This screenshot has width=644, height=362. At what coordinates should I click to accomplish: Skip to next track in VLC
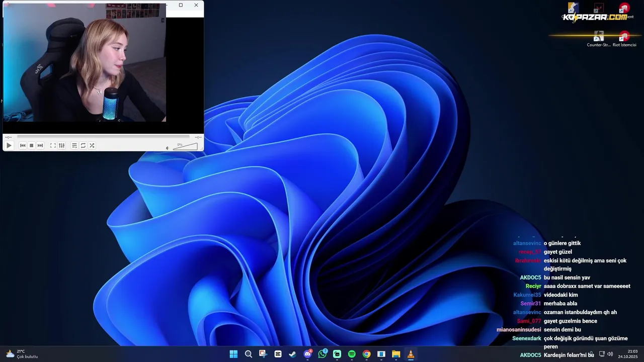point(40,145)
